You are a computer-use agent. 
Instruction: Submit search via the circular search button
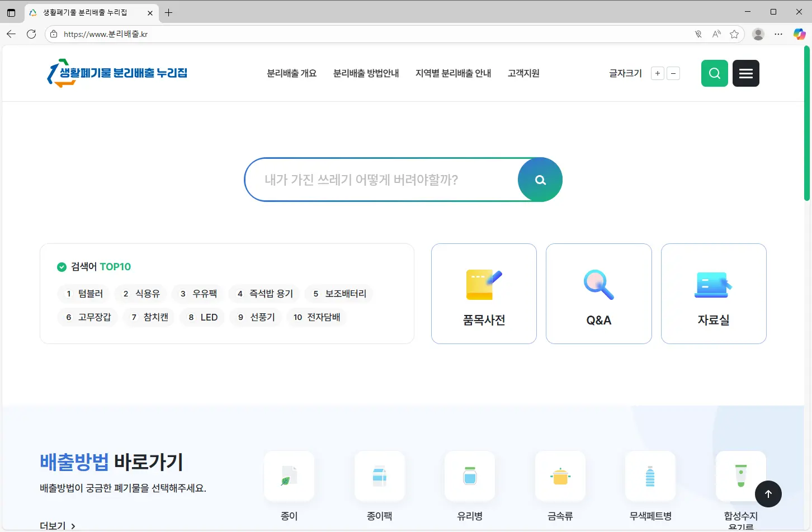(x=540, y=180)
